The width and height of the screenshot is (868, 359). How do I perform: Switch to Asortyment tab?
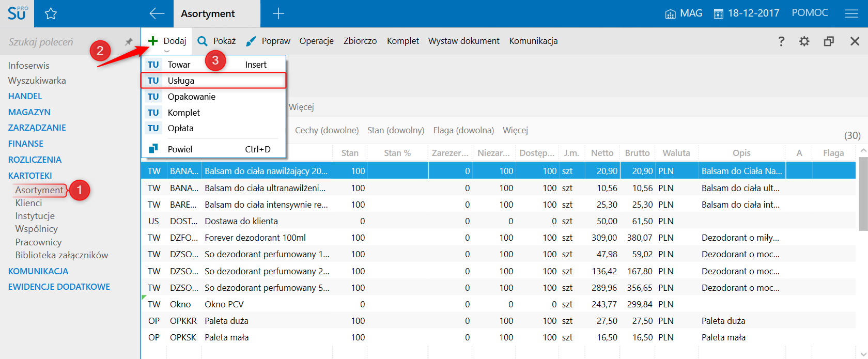216,14
